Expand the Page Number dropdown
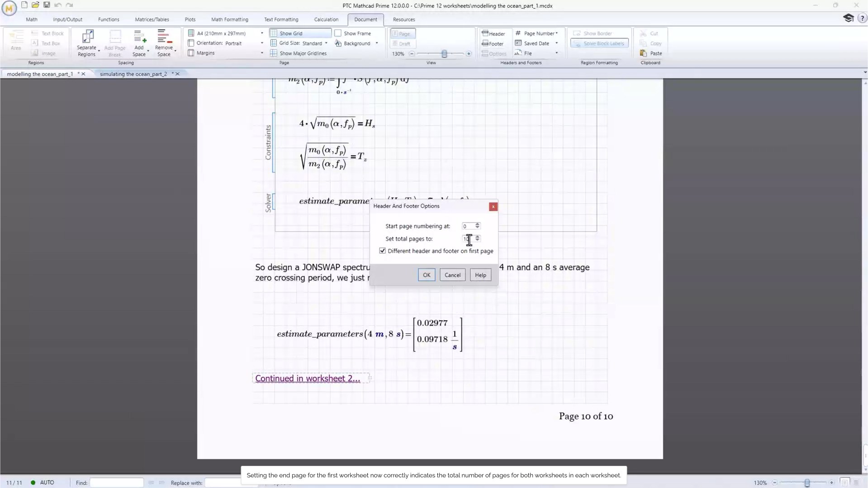 pyautogui.click(x=556, y=33)
